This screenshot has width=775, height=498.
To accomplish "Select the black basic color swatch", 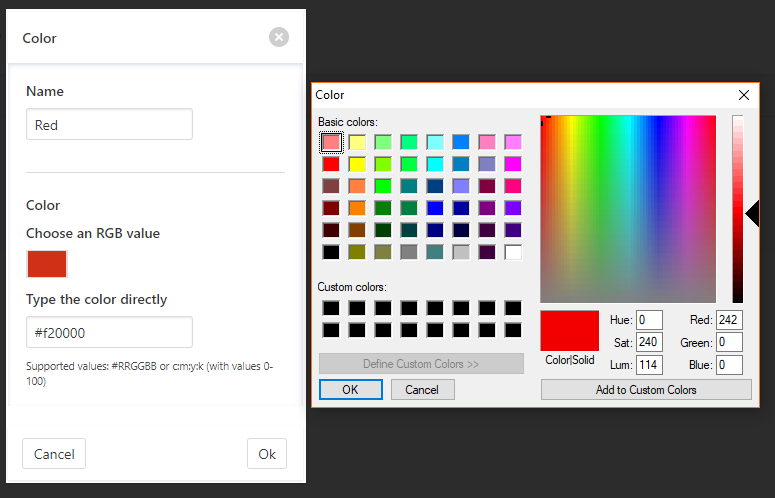I will coord(331,252).
